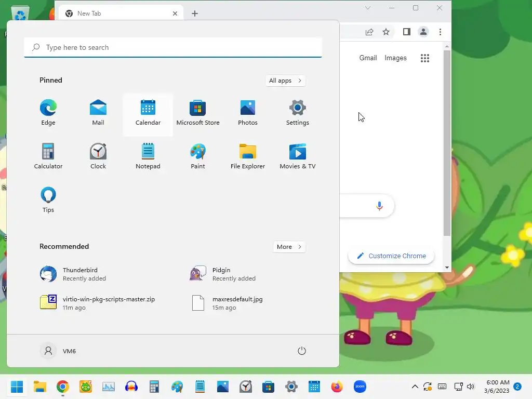Open Clock from the Start menu pinned apps
The width and height of the screenshot is (532, 399).
(98, 156)
